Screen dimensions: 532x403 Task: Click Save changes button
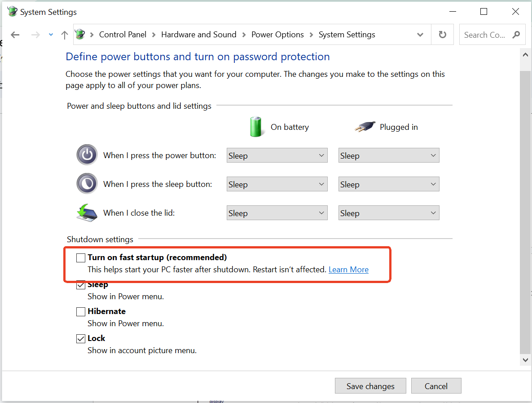click(370, 386)
